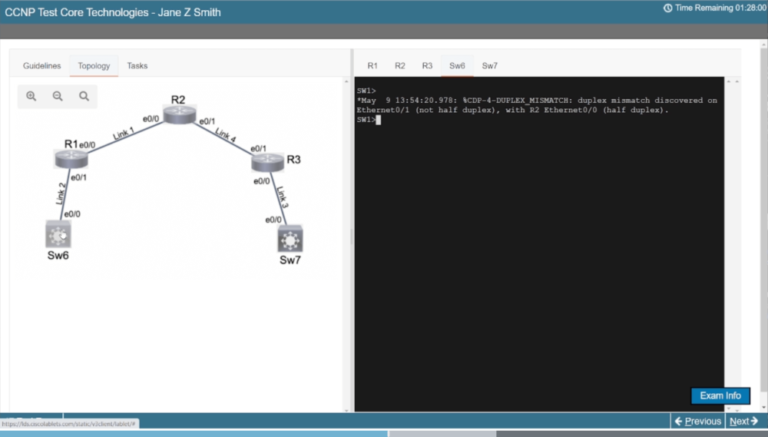Click the zoom out magnifier icon
The height and width of the screenshot is (437, 768).
coord(57,96)
